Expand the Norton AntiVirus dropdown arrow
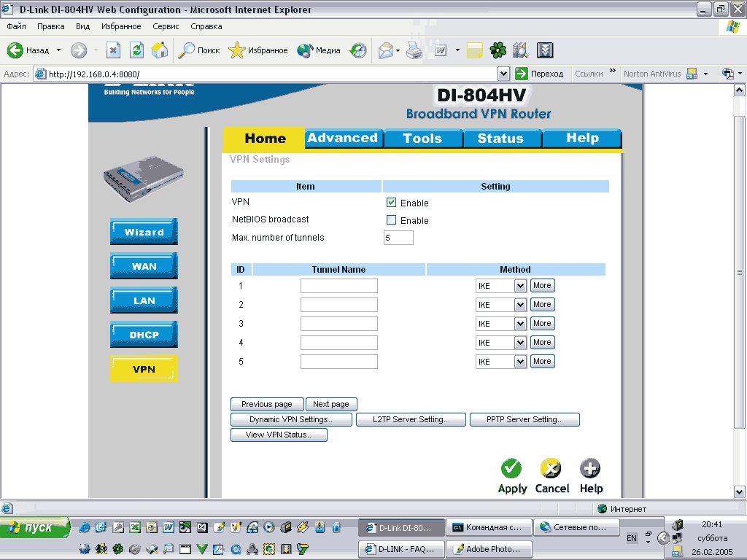 pos(705,74)
